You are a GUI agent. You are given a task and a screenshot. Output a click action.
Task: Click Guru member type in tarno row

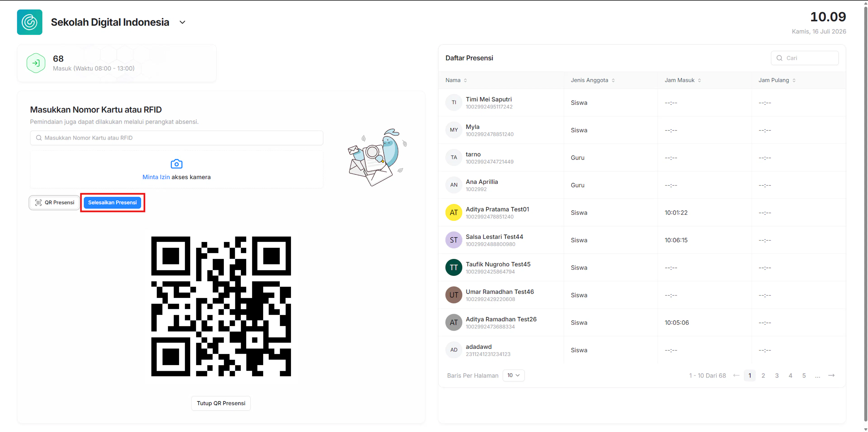pos(578,158)
